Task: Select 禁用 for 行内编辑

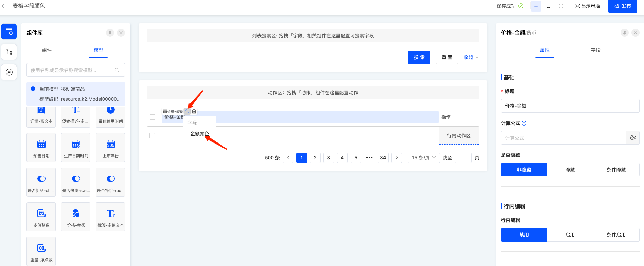Action: 524,235
